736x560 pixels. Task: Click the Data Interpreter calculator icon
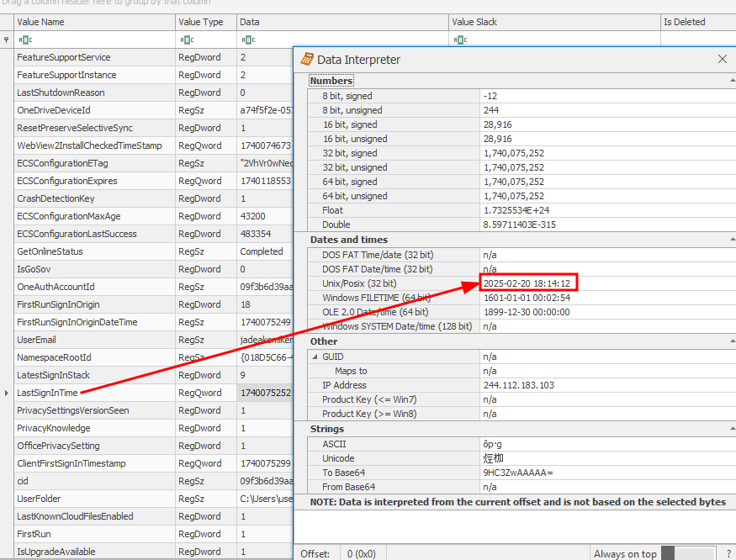point(307,59)
